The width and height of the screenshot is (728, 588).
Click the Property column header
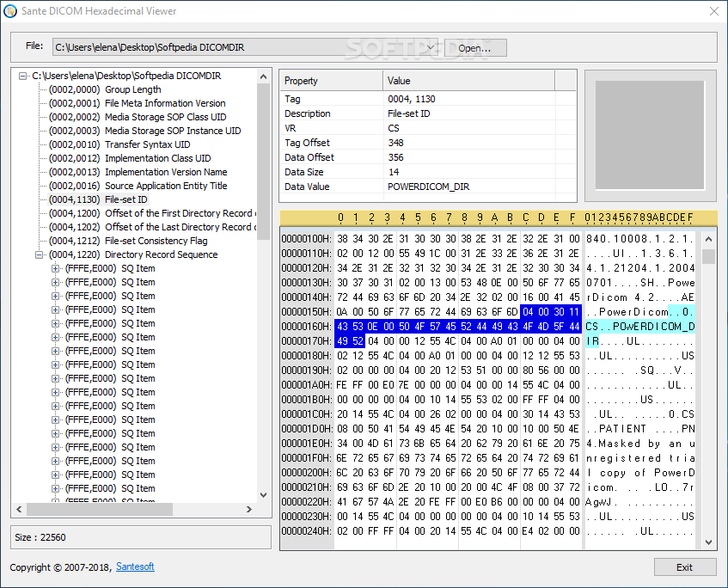(x=332, y=81)
